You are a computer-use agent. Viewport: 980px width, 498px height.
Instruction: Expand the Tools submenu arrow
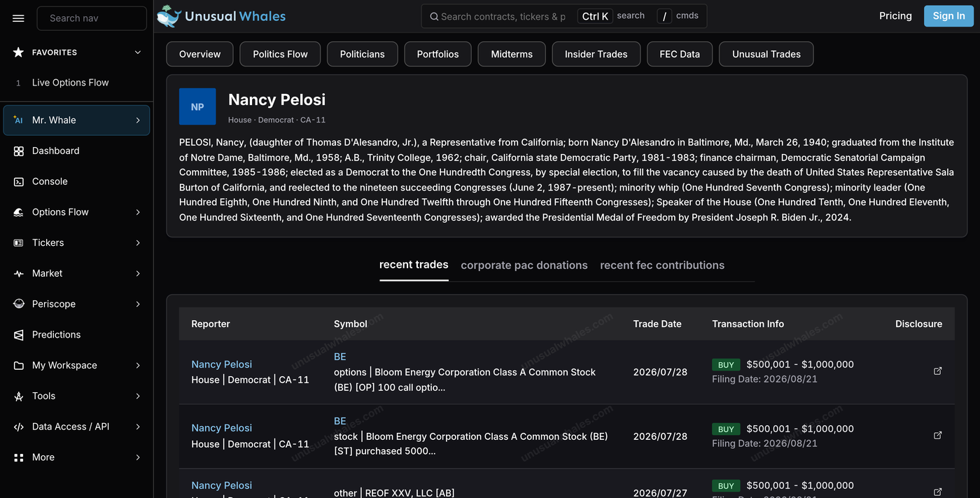click(x=138, y=396)
